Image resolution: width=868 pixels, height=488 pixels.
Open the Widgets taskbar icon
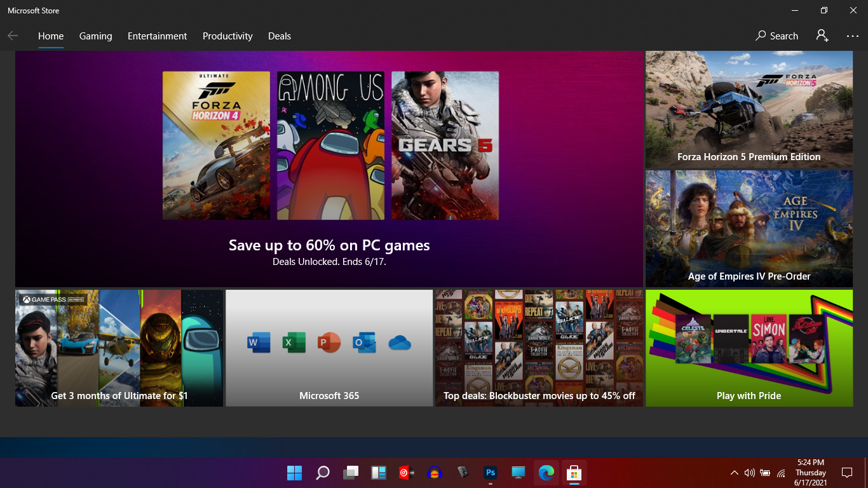379,473
